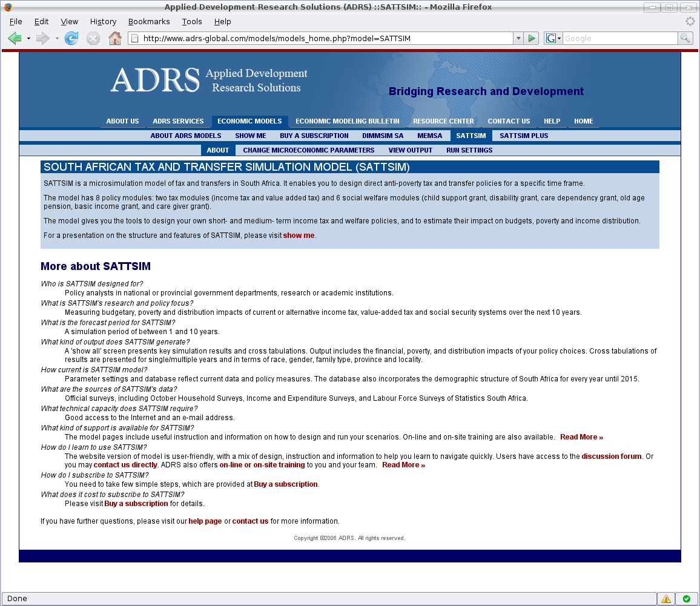Select the Change Microeconomic Parameters tab

tap(308, 150)
